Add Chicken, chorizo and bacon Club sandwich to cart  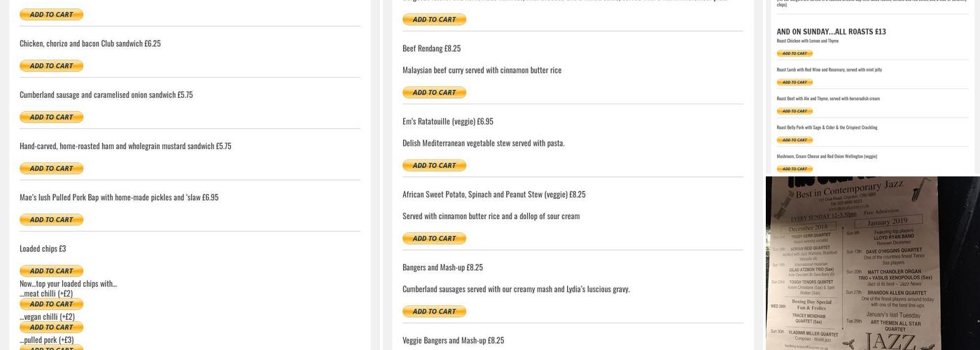pos(51,66)
